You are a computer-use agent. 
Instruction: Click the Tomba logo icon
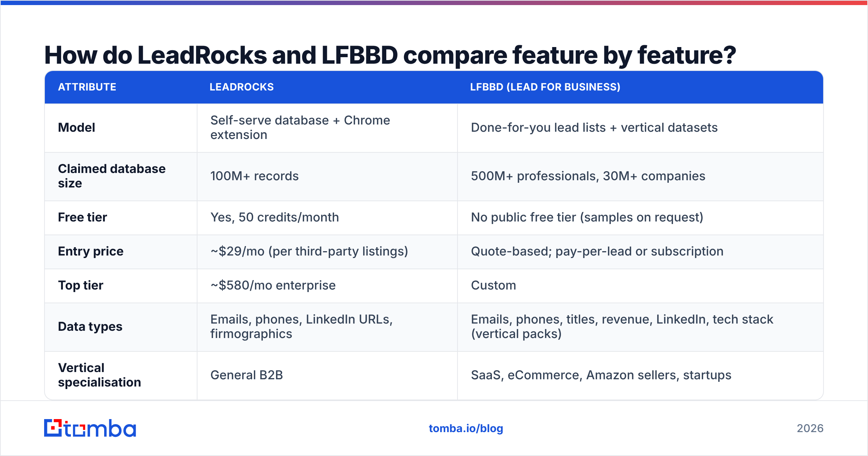[53, 428]
